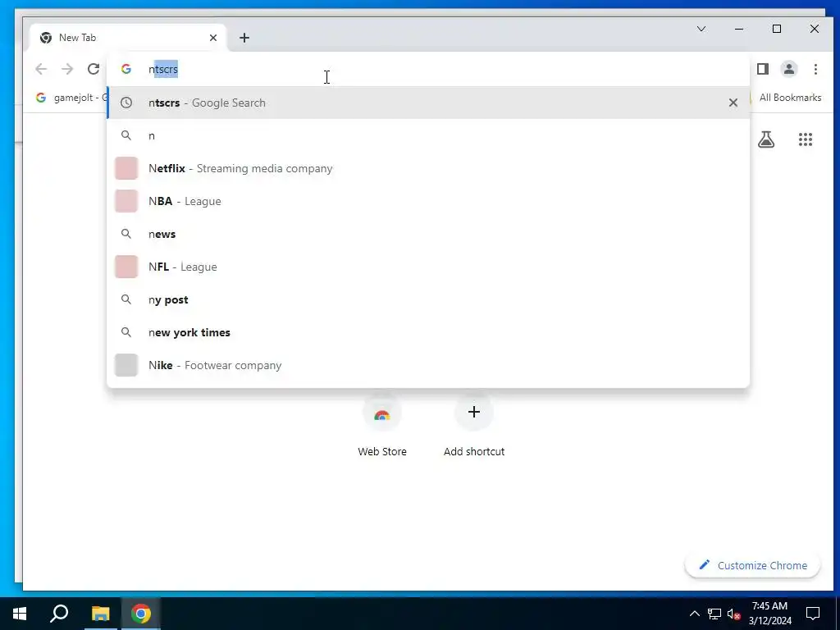Open the notification center icon
Screen dimensions: 840x630
pyautogui.click(x=813, y=614)
